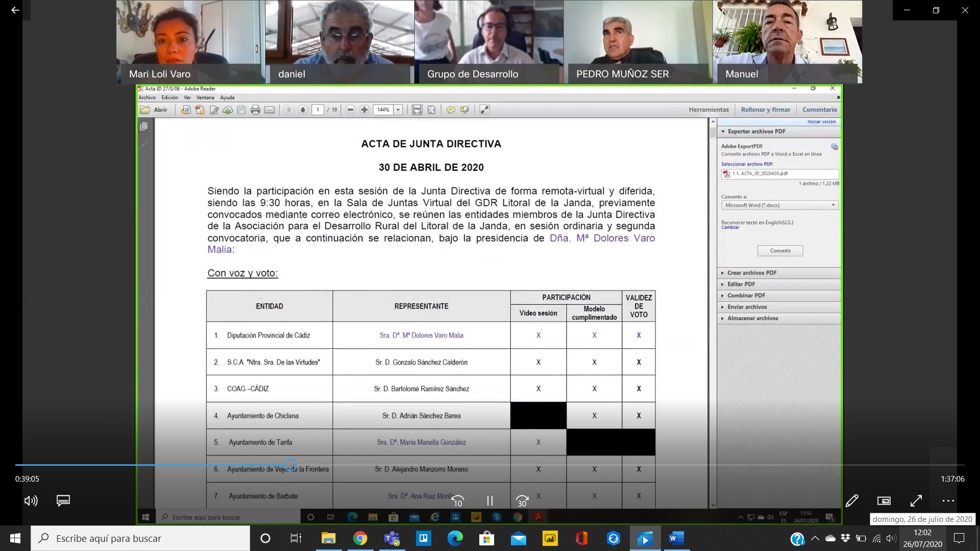Image resolution: width=980 pixels, height=551 pixels.
Task: Open the subtitles and captions menu
Action: tap(63, 500)
